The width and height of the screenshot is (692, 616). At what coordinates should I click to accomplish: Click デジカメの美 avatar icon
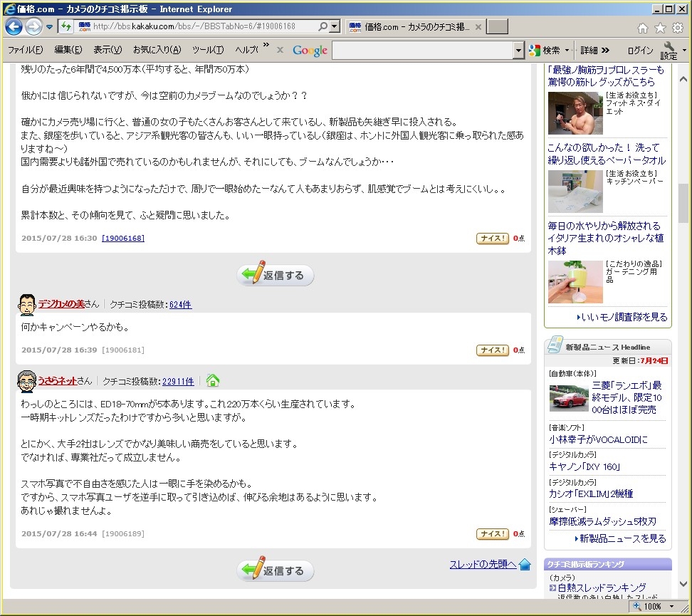[27, 305]
